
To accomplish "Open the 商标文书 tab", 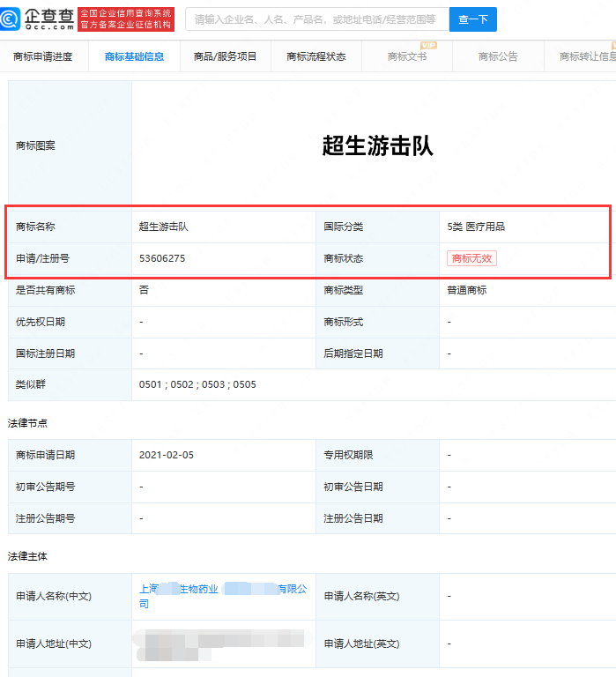I will point(407,56).
